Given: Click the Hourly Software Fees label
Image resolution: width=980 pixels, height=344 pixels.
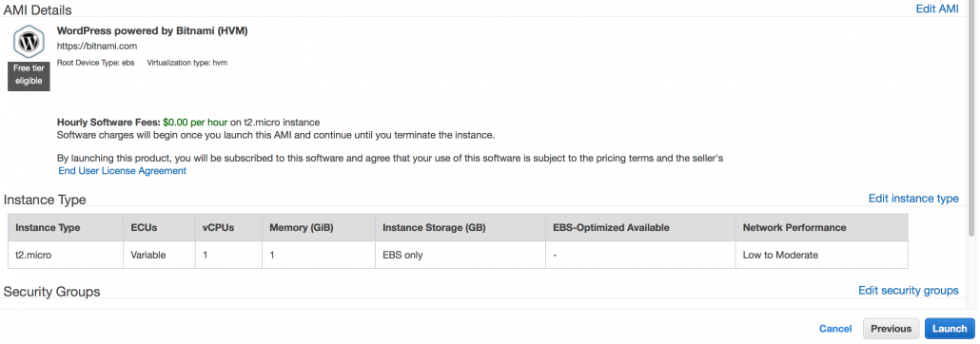Looking at the screenshot, I should pyautogui.click(x=108, y=123).
